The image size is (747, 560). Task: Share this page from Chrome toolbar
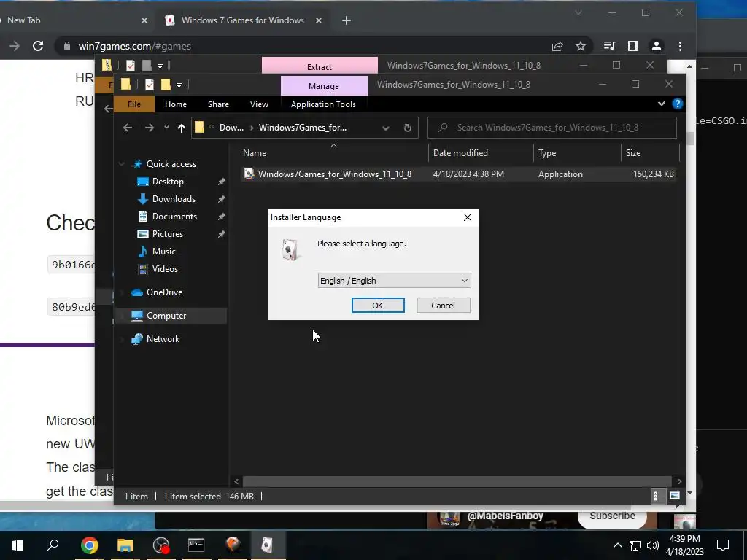[x=557, y=46]
